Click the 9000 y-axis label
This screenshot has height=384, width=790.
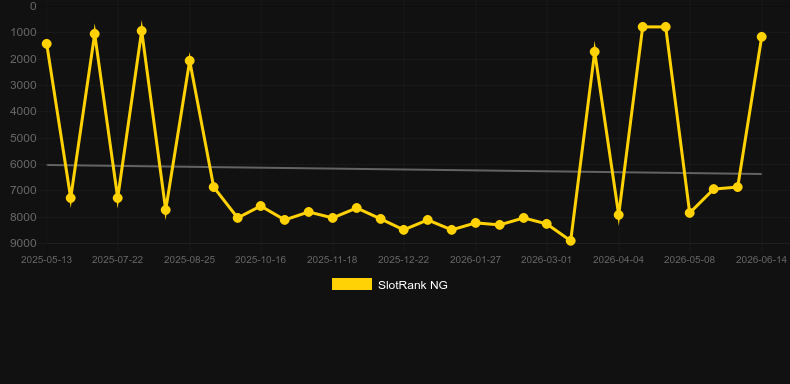click(x=24, y=243)
